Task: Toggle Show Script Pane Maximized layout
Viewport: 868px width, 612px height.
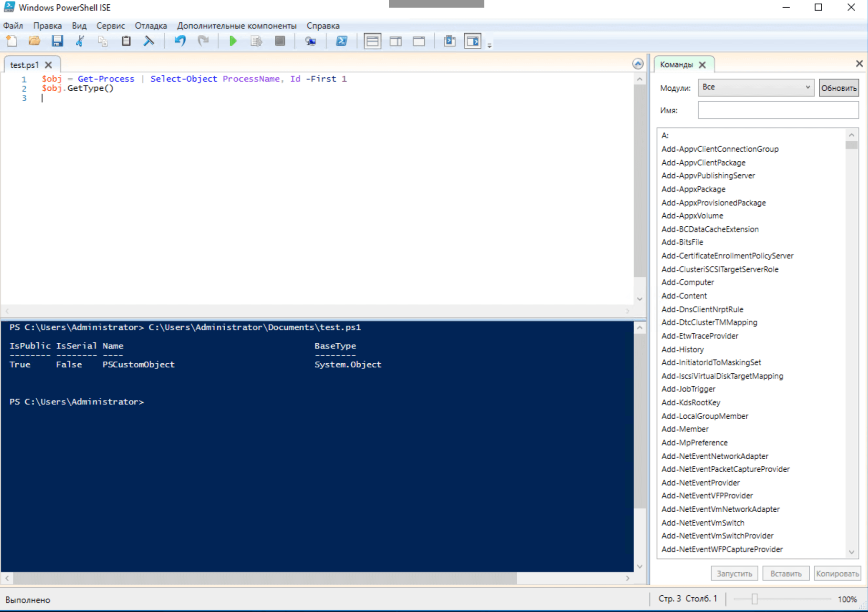Action: point(418,41)
